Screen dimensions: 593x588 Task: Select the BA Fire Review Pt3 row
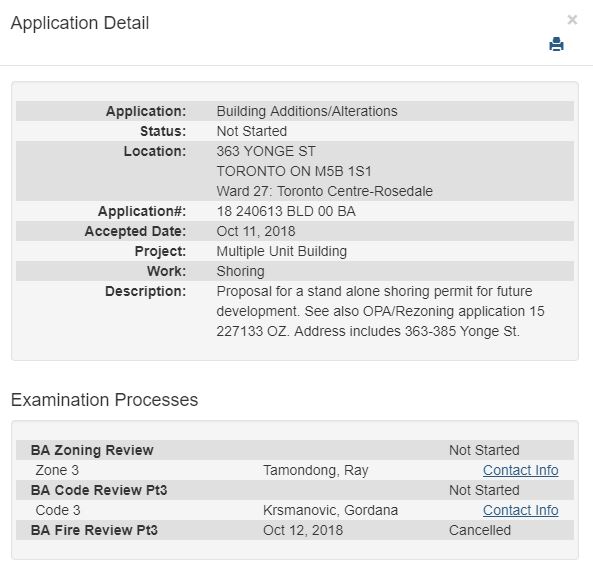(x=295, y=530)
